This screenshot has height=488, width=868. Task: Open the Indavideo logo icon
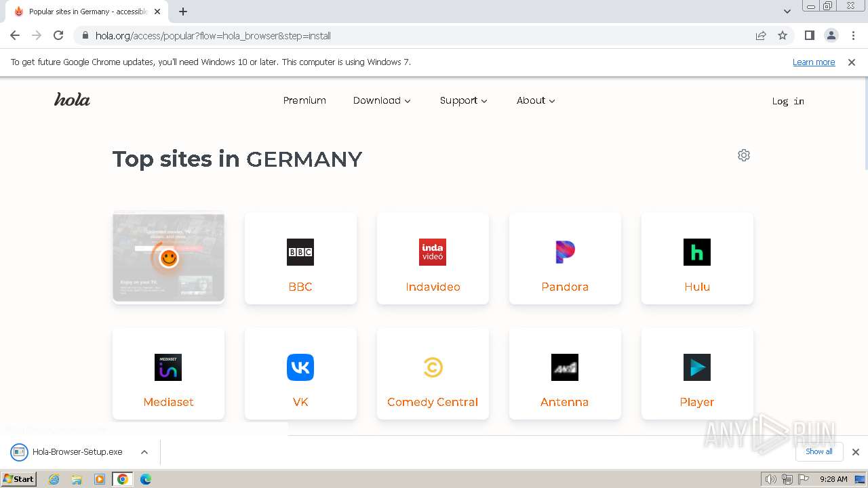433,252
